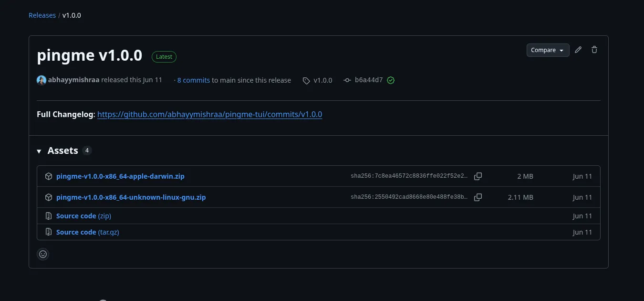This screenshot has height=301, width=644.
Task: Open the 8 commits link
Action: [x=194, y=80]
